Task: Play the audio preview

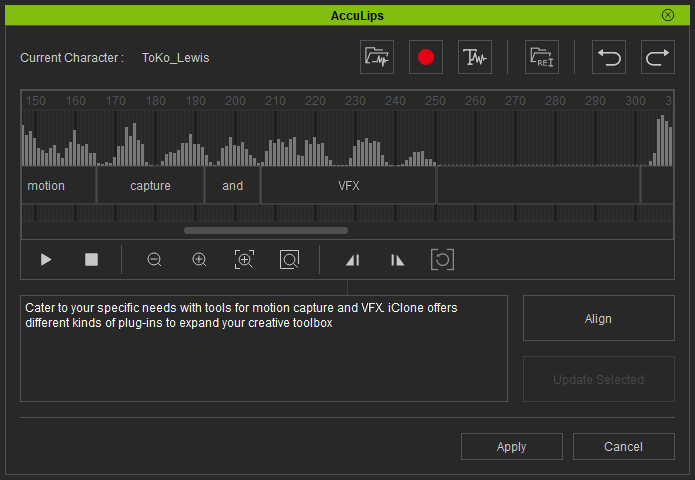Action: pyautogui.click(x=46, y=260)
